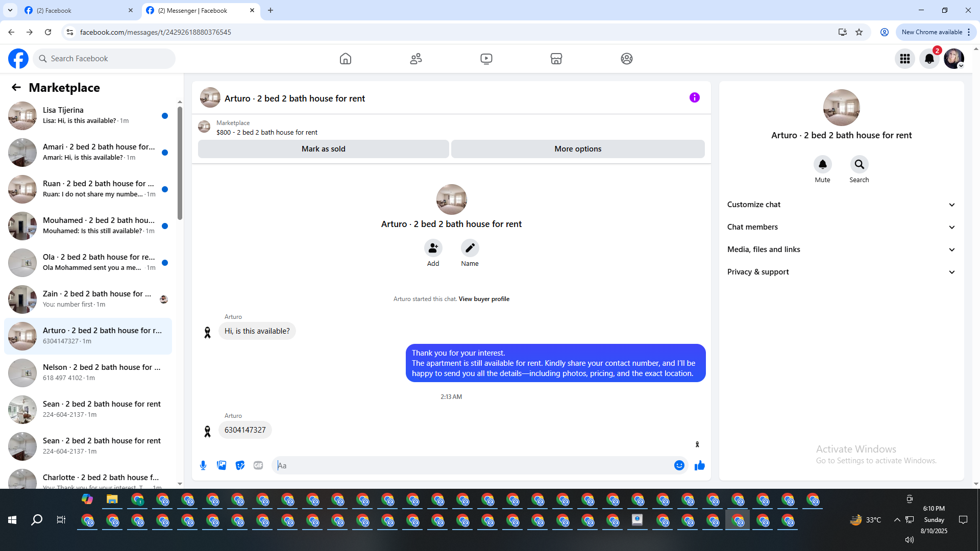Viewport: 980px width, 551px height.
Task: Open the Facebook notifications bell
Action: coord(929,59)
